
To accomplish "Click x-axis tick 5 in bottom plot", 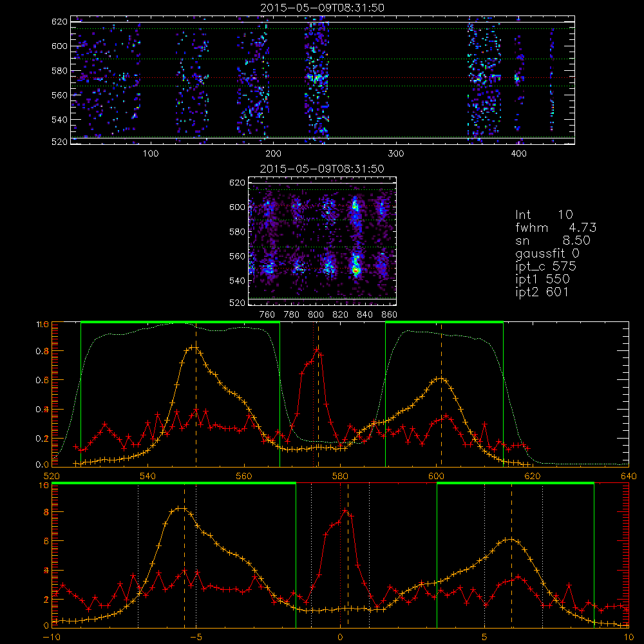I will (x=485, y=638).
